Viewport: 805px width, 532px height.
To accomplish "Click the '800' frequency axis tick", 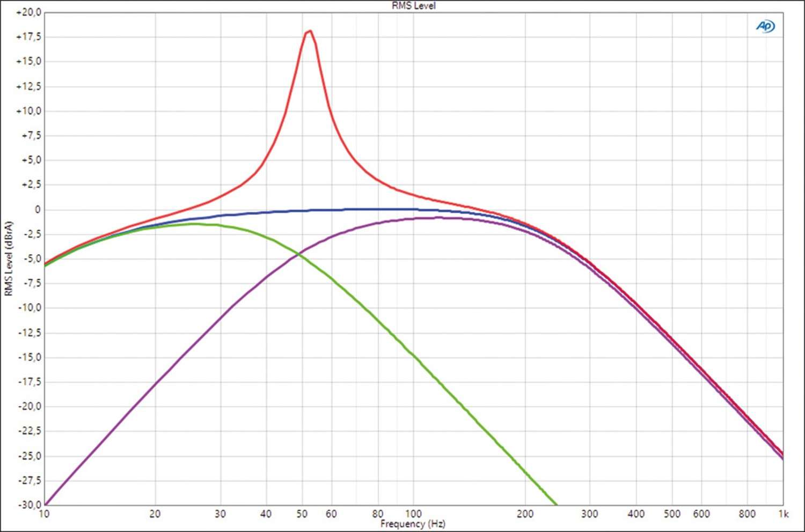I will coord(747,514).
